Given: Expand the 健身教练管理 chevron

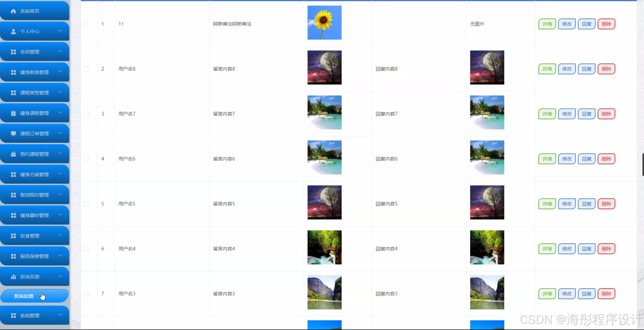Looking at the screenshot, I should coord(60,72).
